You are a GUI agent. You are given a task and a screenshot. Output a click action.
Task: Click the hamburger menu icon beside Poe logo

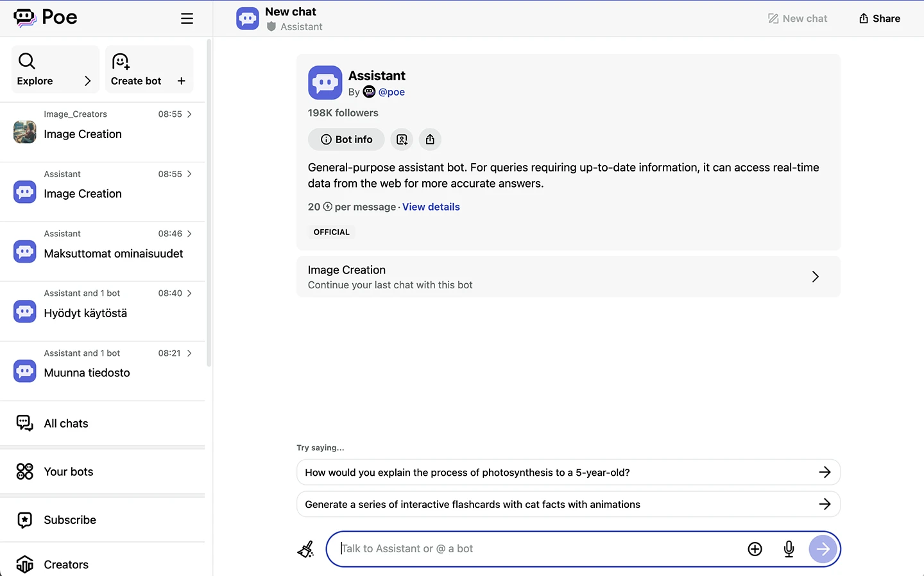187,19
